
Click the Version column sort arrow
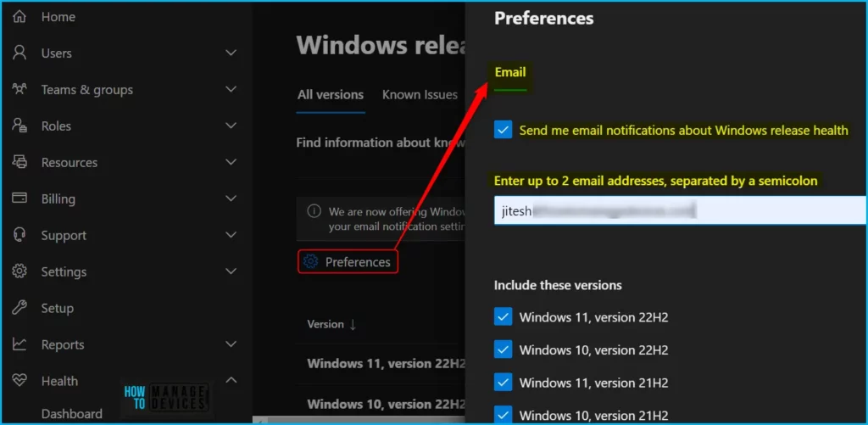click(353, 325)
